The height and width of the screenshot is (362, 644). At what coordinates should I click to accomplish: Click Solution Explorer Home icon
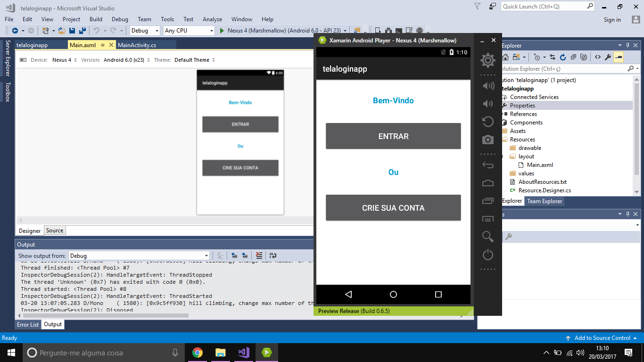[505, 57]
